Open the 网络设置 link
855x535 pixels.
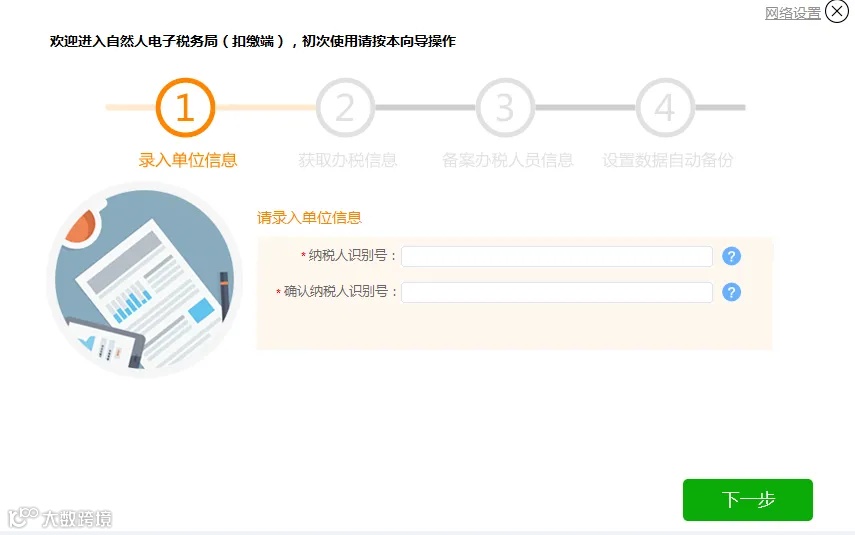[792, 13]
